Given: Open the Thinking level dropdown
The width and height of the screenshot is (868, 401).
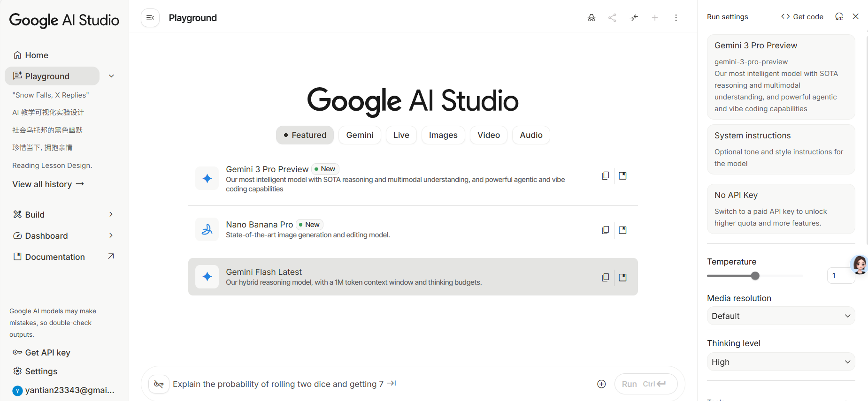Looking at the screenshot, I should pyautogui.click(x=781, y=362).
